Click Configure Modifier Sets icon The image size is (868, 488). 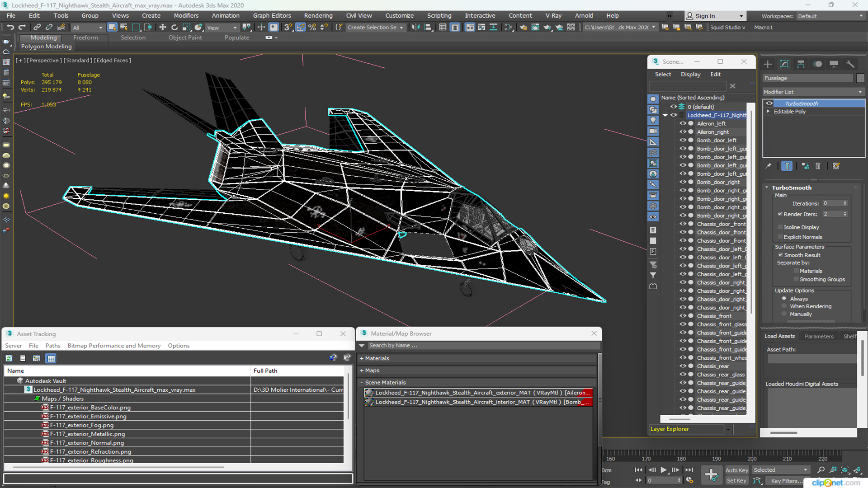[x=836, y=166]
